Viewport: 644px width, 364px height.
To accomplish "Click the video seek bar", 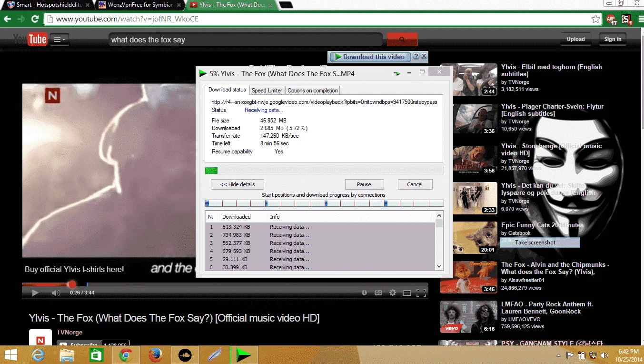I will (225, 285).
